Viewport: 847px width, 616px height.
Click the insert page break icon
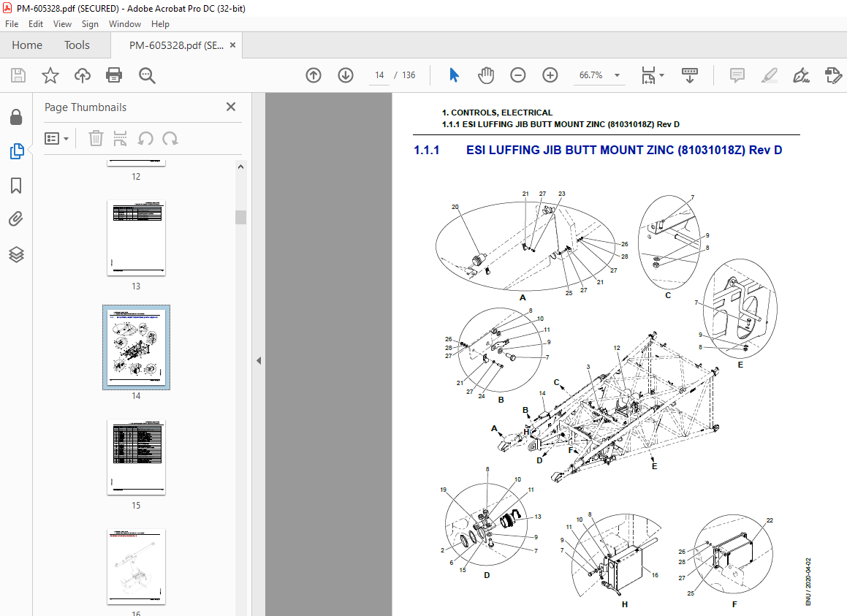pos(120,138)
